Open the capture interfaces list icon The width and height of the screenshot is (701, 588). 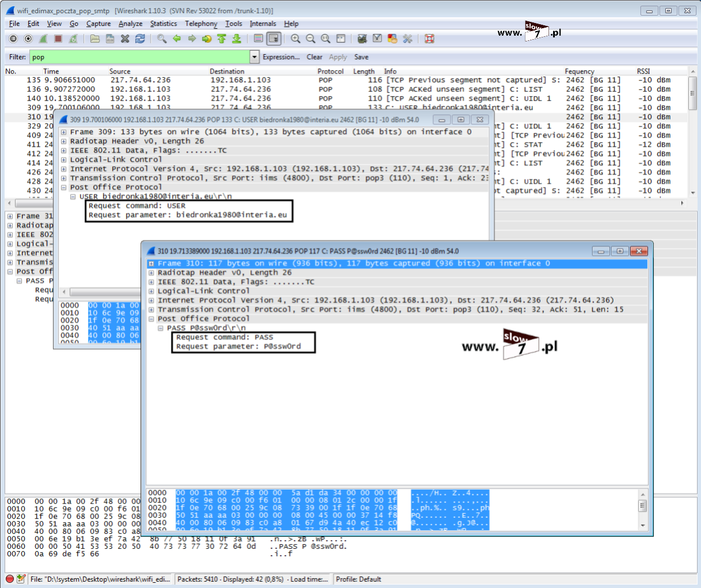13,39
